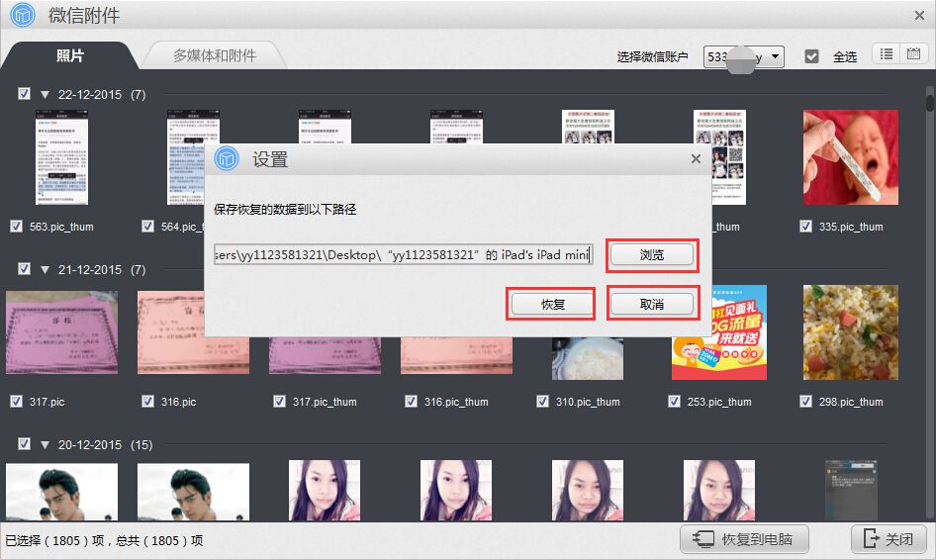Click the 关闭 button at bottom right

click(889, 539)
